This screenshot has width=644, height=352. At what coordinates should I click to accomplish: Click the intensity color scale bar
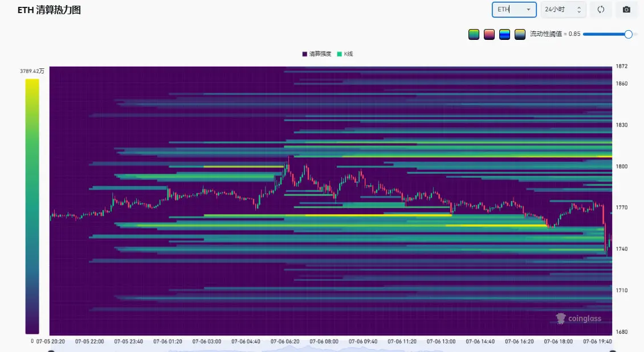point(32,206)
